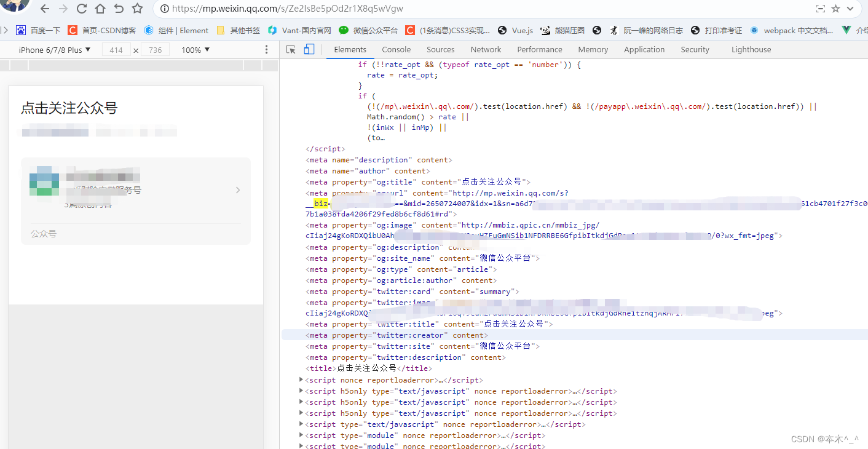Toggle the device toolbar icon

click(309, 49)
